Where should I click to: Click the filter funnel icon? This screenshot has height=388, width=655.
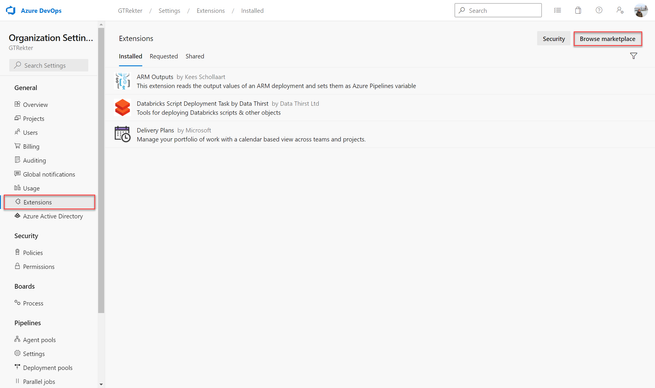(x=633, y=56)
